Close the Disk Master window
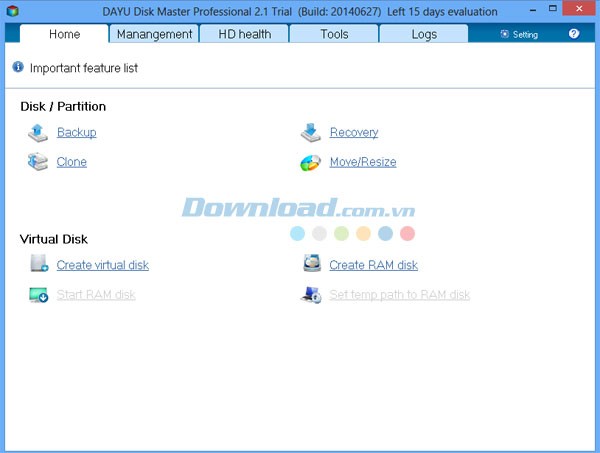This screenshot has width=600, height=453. pyautogui.click(x=579, y=9)
